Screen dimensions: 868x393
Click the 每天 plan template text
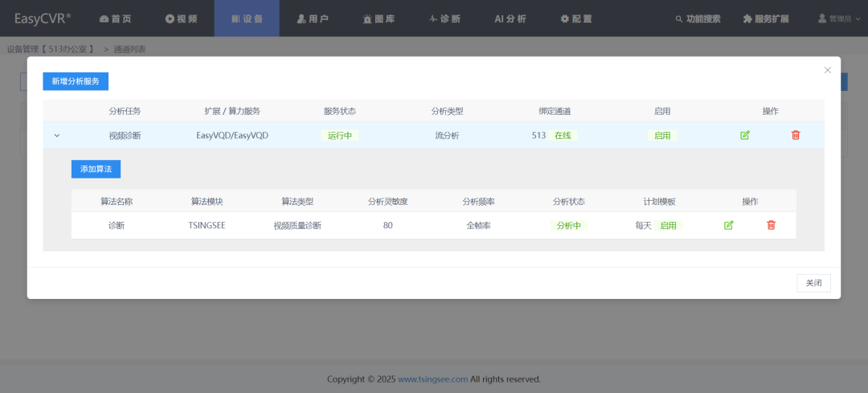pos(643,225)
